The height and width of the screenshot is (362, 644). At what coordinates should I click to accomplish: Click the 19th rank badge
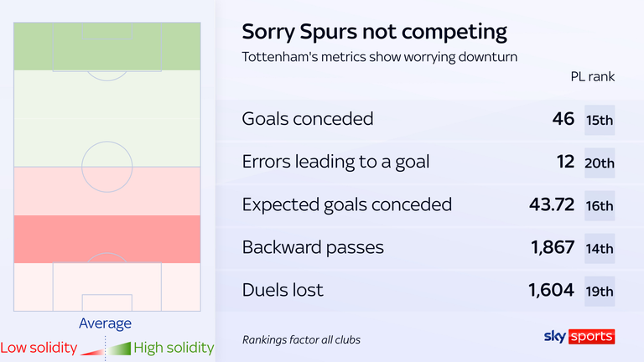pos(600,291)
